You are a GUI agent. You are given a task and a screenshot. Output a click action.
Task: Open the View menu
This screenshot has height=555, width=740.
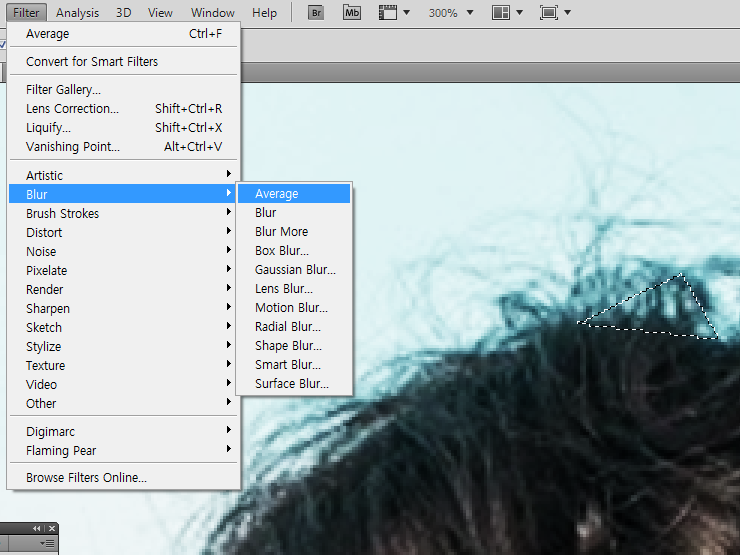click(x=160, y=13)
